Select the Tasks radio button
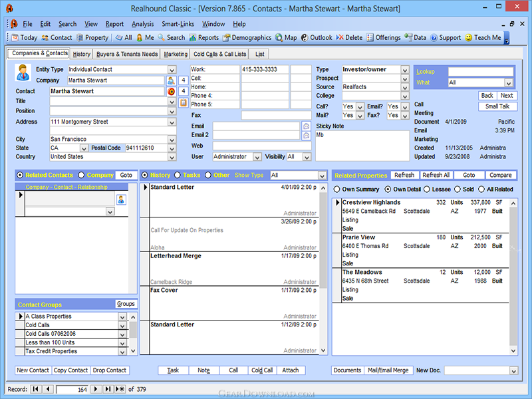The image size is (532, 399). [x=178, y=175]
